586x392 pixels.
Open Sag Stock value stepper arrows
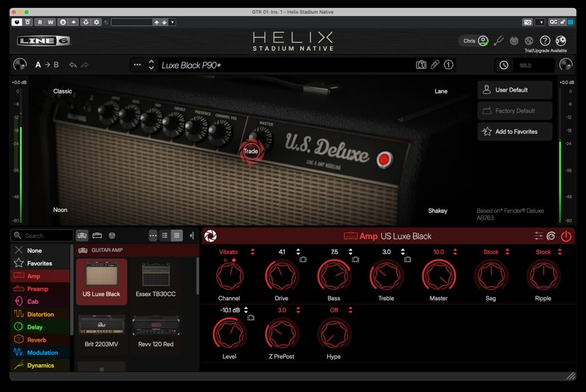click(x=507, y=252)
